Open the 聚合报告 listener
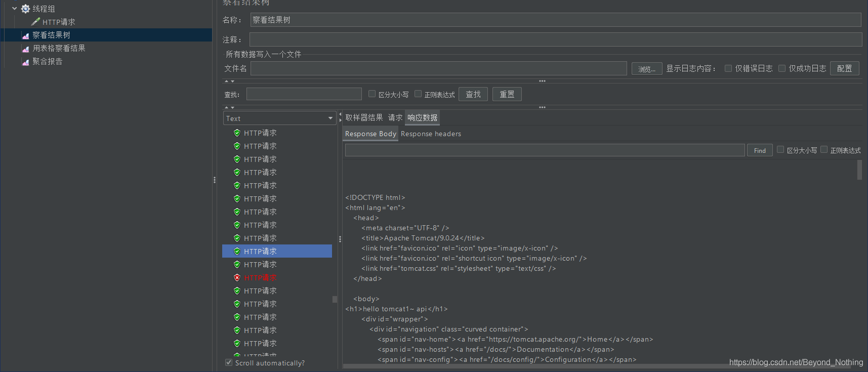This screenshot has width=868, height=372. tap(48, 61)
